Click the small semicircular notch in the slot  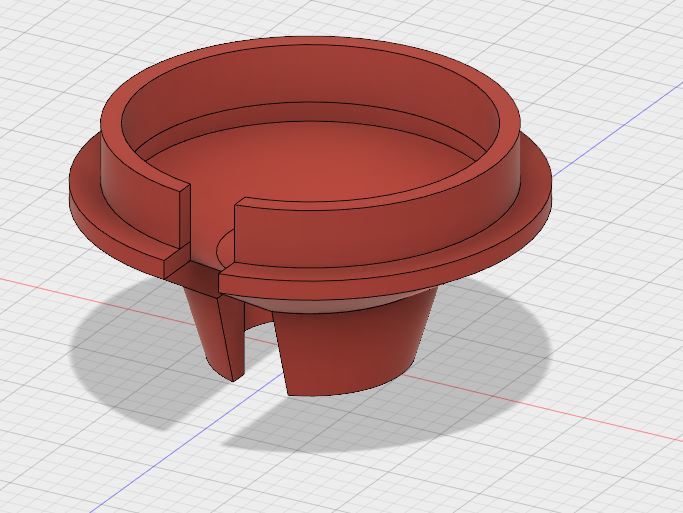pos(224,246)
